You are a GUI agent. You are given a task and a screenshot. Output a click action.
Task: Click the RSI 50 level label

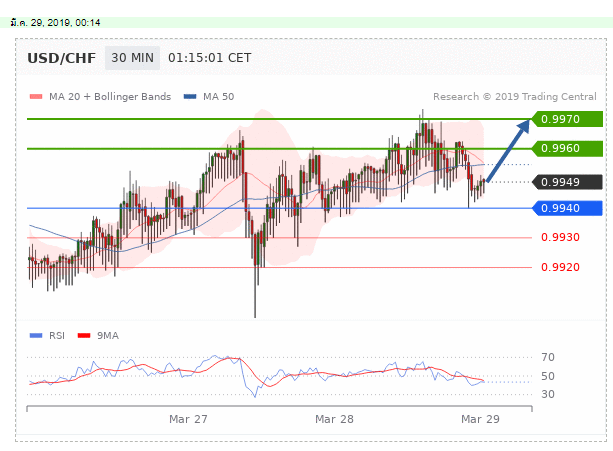click(548, 376)
